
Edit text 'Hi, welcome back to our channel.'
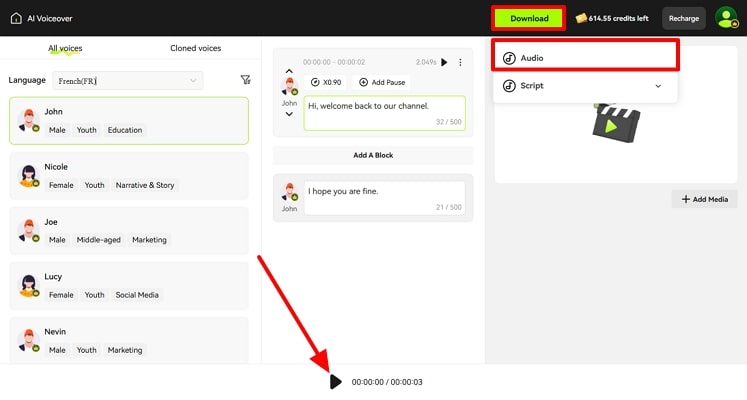(384, 113)
